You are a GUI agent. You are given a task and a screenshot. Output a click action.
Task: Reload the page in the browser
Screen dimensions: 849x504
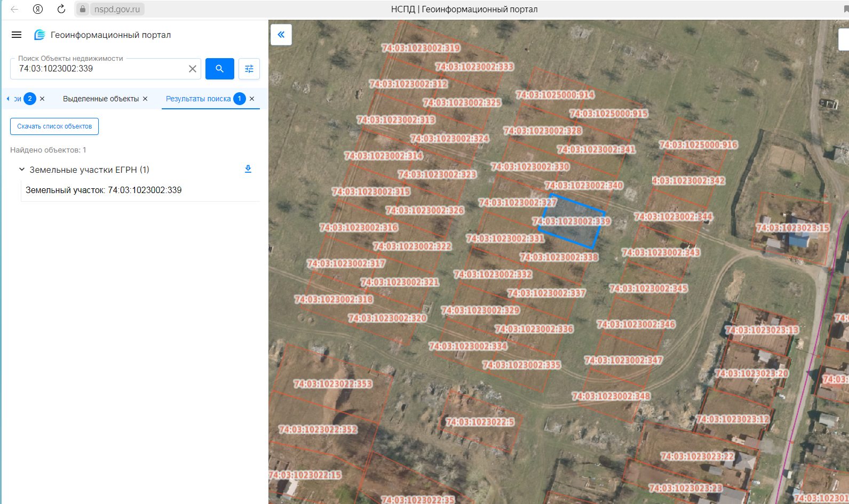pyautogui.click(x=61, y=9)
